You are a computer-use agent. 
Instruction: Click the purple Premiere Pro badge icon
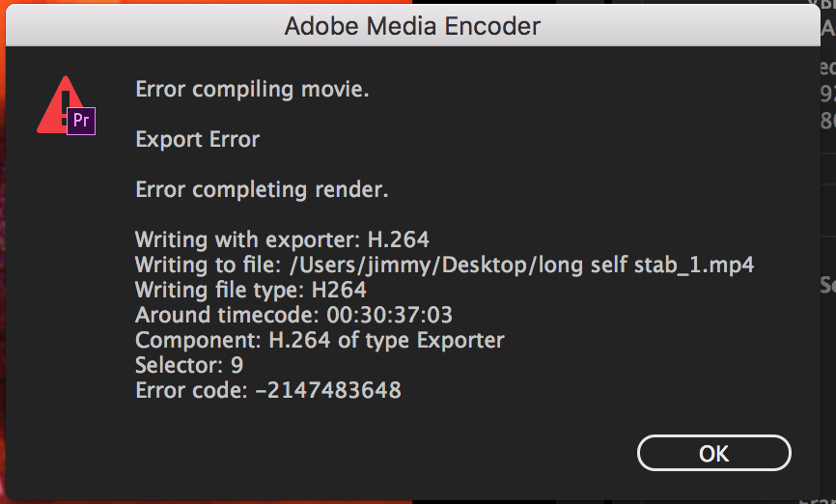coord(82,121)
